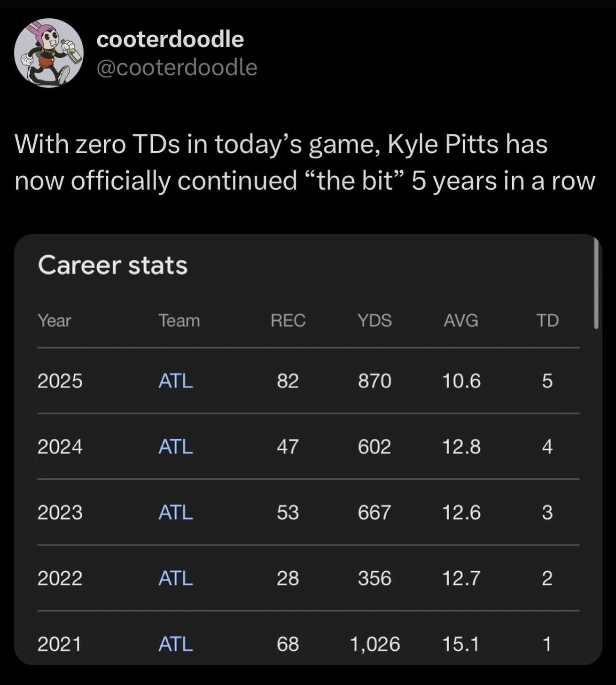
Task: Click the cooterdoodle profile avatar
Action: [49, 53]
